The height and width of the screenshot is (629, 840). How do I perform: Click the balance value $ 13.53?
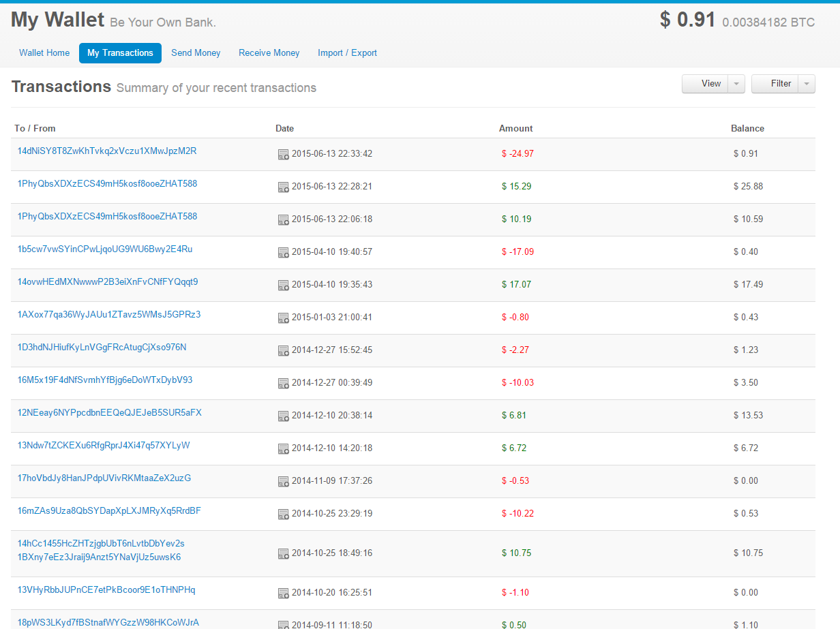(x=748, y=415)
